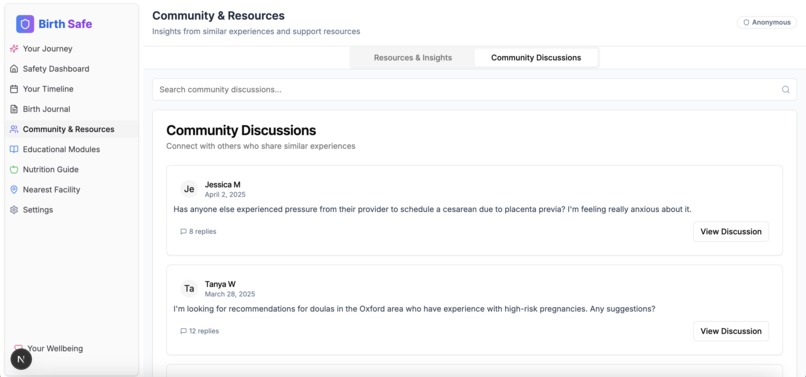Open Your Timeline section

pos(72,89)
